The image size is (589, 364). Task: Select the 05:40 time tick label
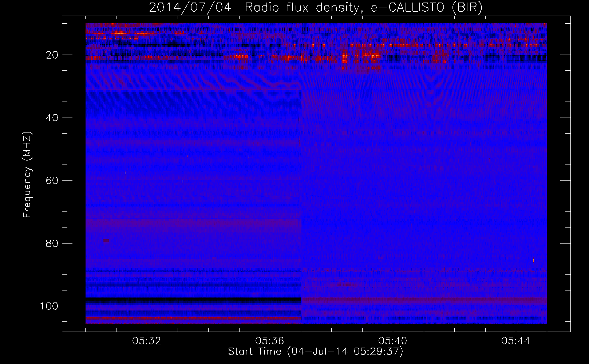click(393, 341)
